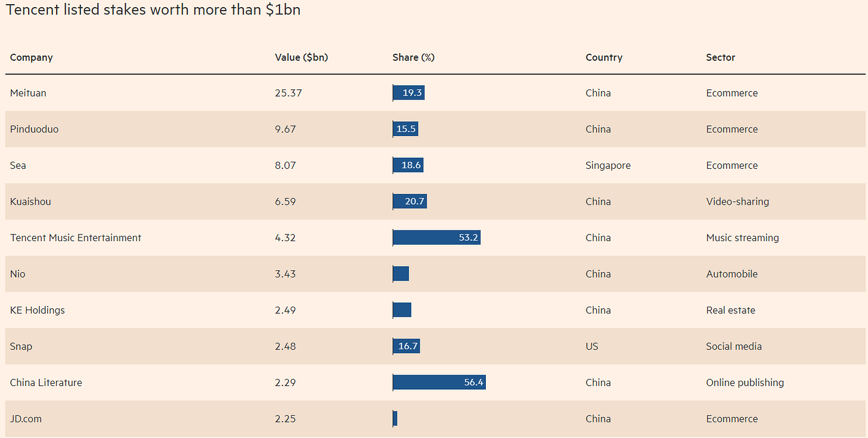Select Tencent Music Entertainment row name
This screenshot has height=438, width=868.
[x=76, y=237]
